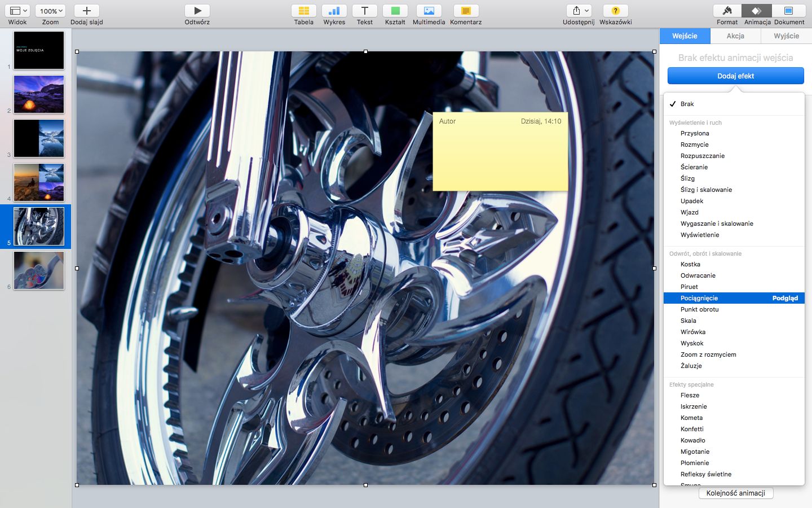Open the Udostępnij share menu
Image resolution: width=812 pixels, height=508 pixels.
coord(579,11)
